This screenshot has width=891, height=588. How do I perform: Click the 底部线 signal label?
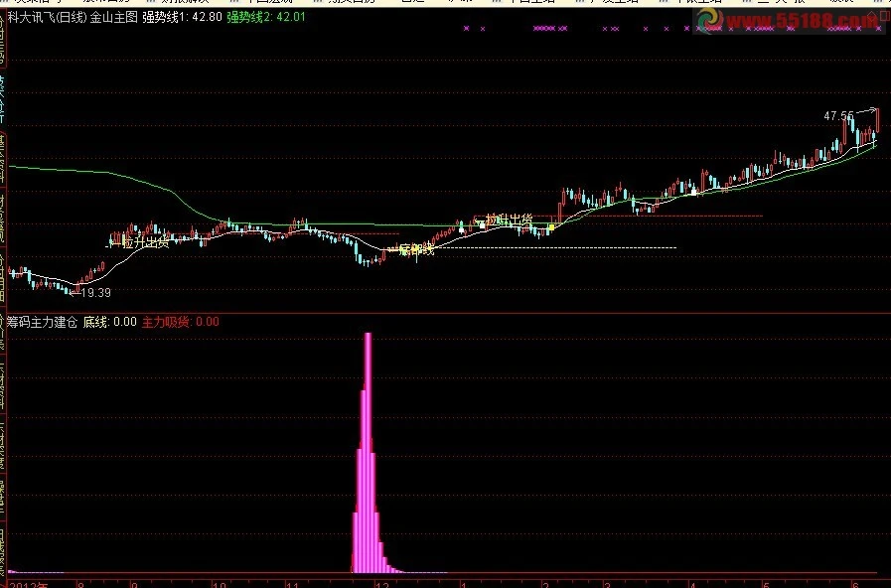[416, 250]
